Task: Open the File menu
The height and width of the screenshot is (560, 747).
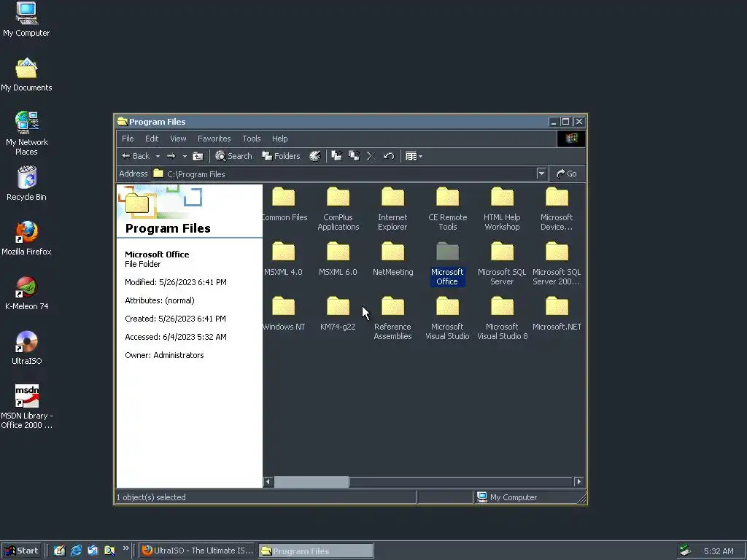Action: click(128, 139)
